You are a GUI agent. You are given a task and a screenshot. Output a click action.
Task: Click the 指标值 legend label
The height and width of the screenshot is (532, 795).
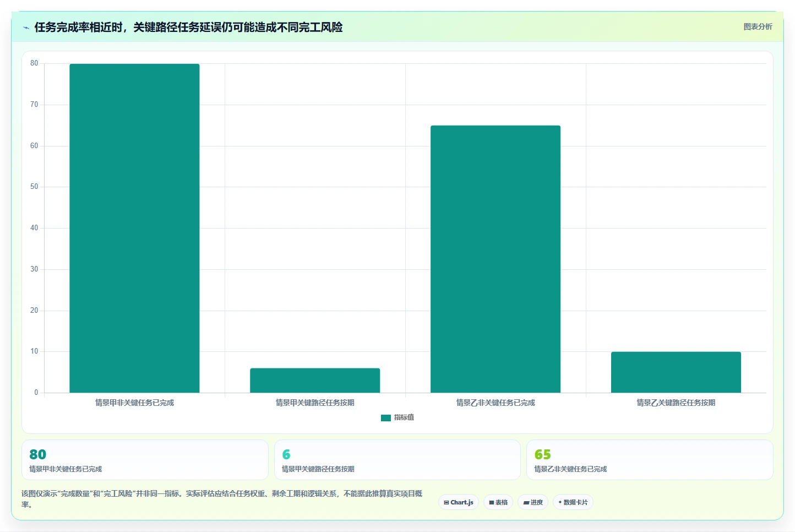[404, 417]
